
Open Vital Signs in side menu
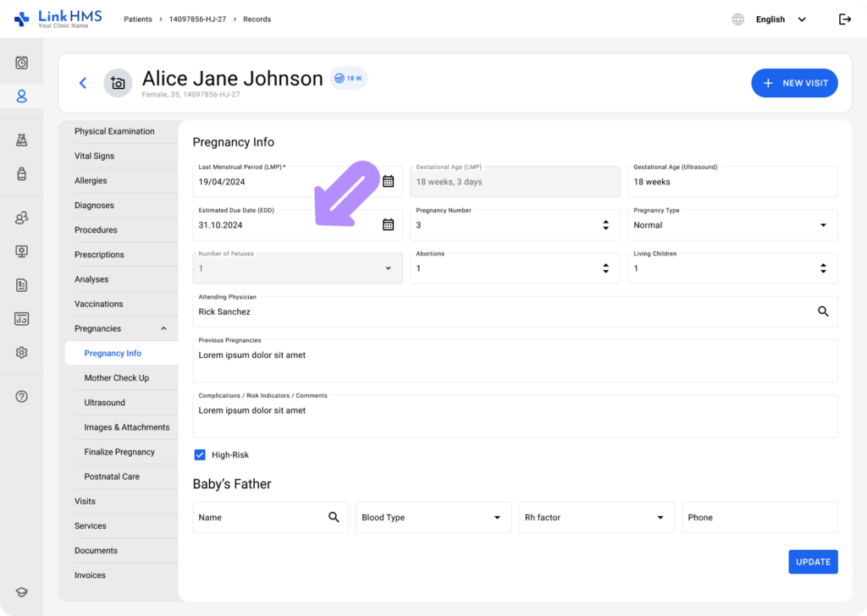[x=94, y=157]
